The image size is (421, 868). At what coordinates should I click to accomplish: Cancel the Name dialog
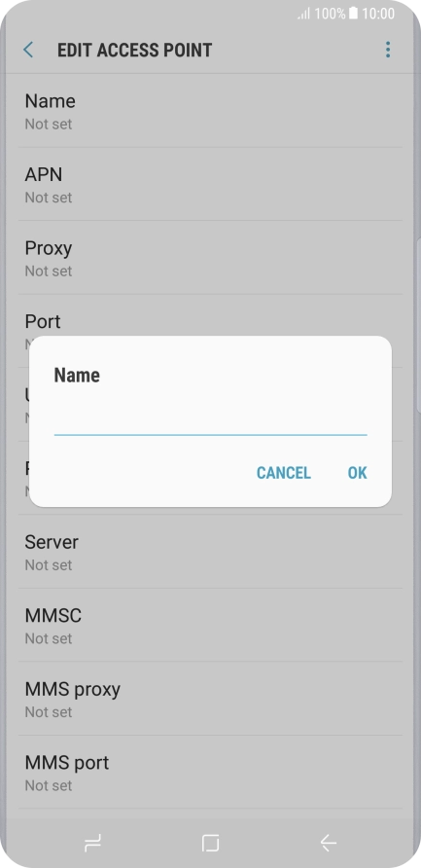tap(283, 473)
